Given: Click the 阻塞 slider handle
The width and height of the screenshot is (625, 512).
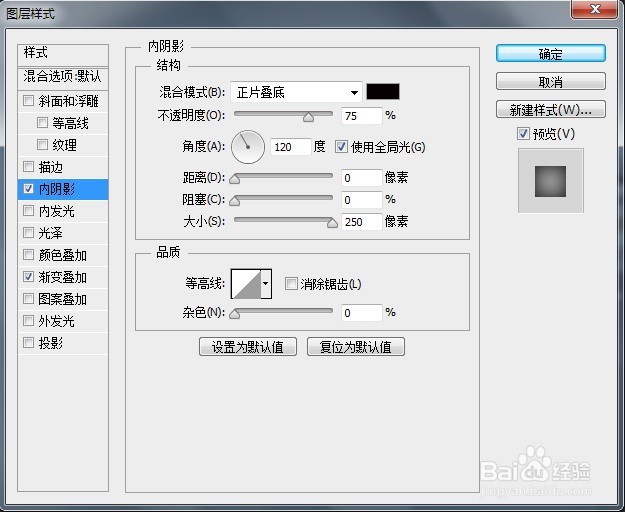Looking at the screenshot, I should coord(235,200).
